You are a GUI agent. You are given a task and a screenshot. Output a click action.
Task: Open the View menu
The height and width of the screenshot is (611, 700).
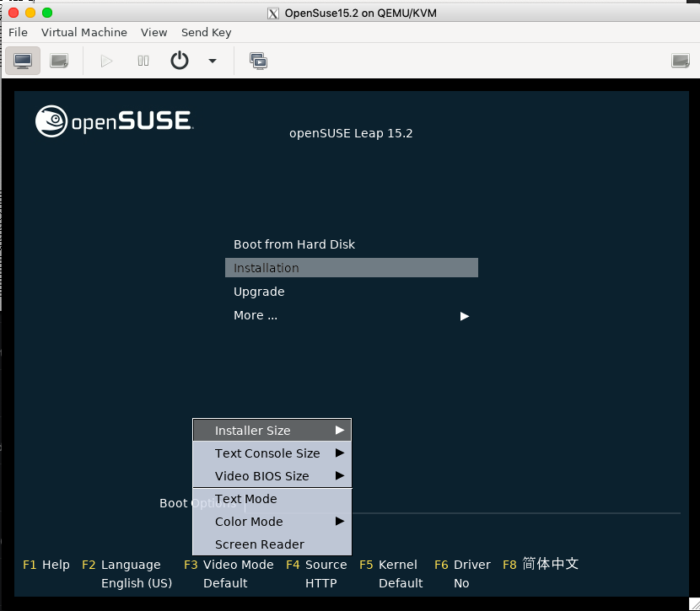[153, 33]
